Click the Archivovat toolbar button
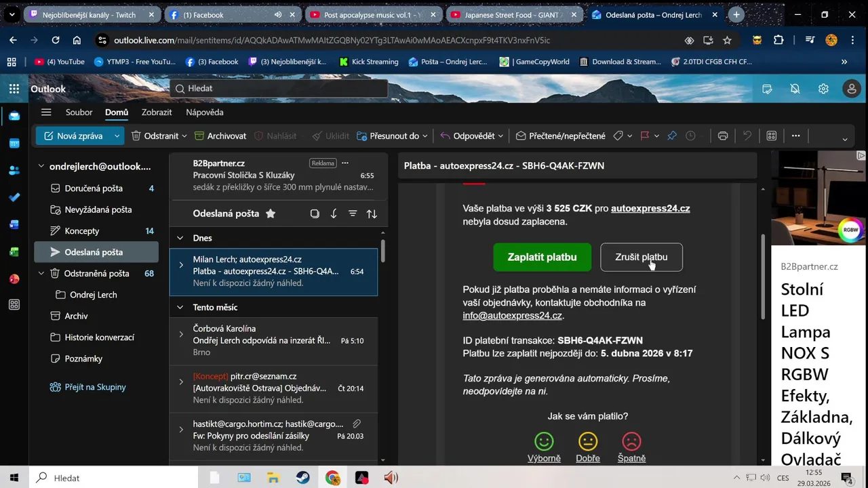The height and width of the screenshot is (488, 868). (x=220, y=136)
